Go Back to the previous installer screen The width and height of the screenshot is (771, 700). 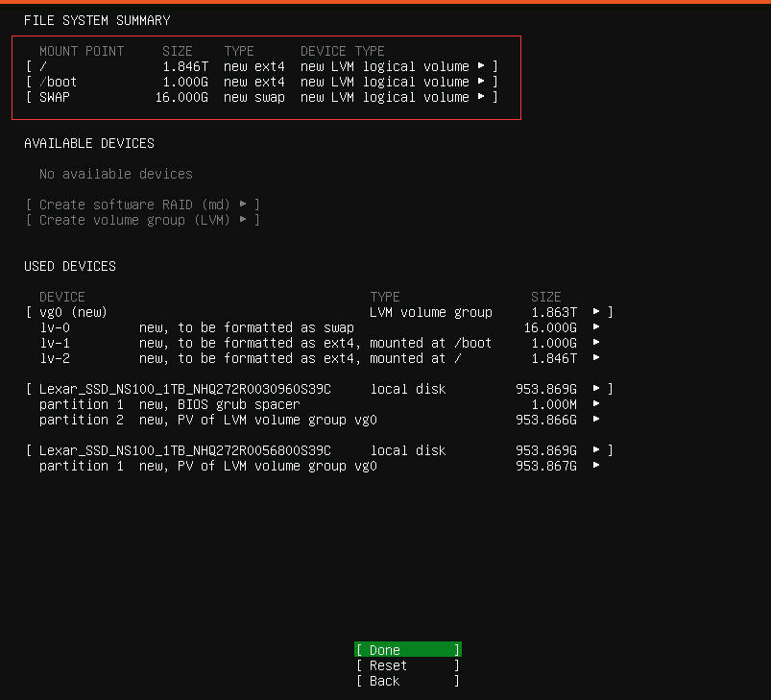(408, 681)
